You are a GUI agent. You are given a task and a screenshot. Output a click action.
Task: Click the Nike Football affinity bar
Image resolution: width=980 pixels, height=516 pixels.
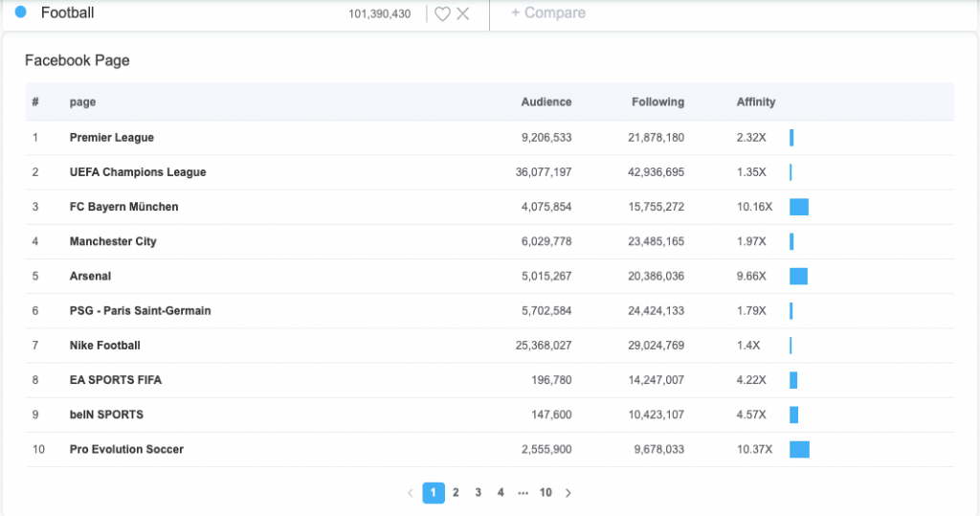click(x=791, y=346)
